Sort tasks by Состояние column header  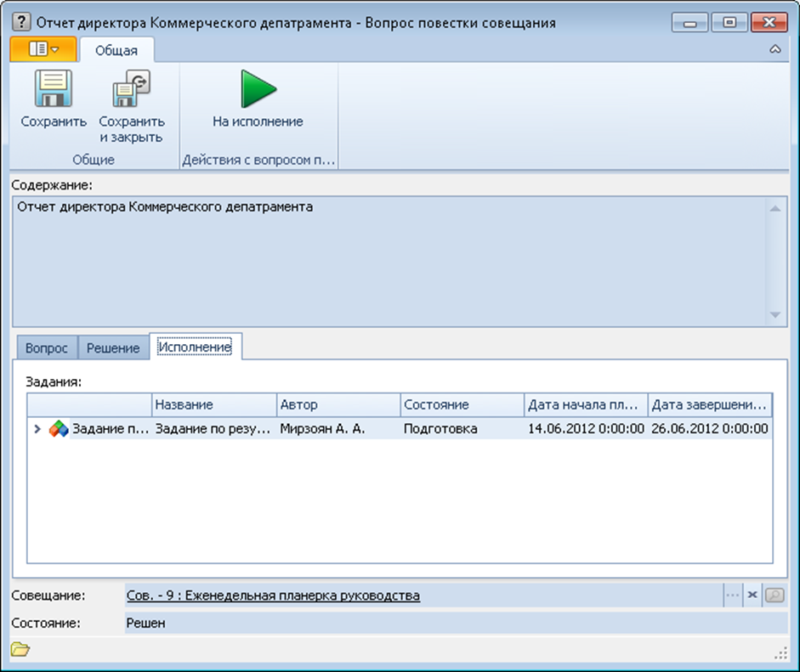click(462, 404)
